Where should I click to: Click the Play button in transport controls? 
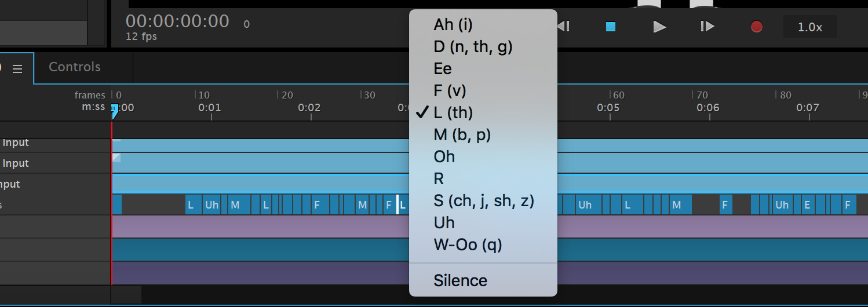[x=659, y=27]
